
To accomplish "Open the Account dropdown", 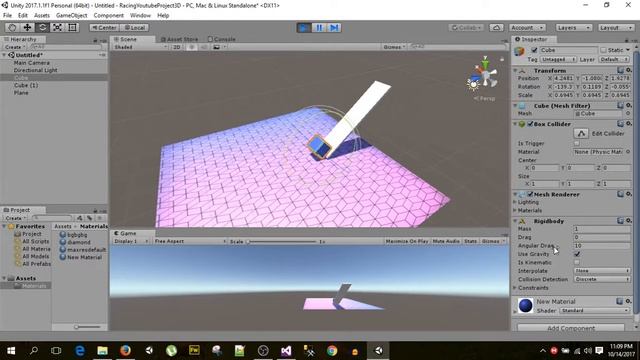I will pos(527,27).
